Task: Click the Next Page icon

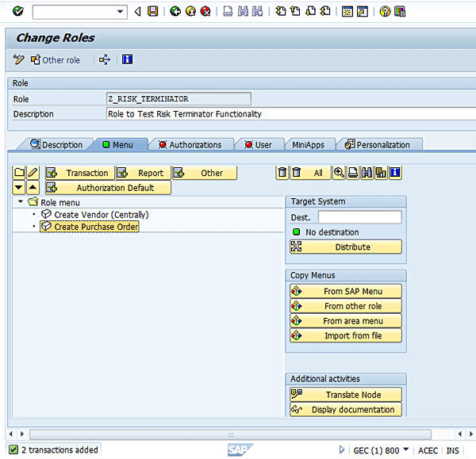Action: click(310, 12)
